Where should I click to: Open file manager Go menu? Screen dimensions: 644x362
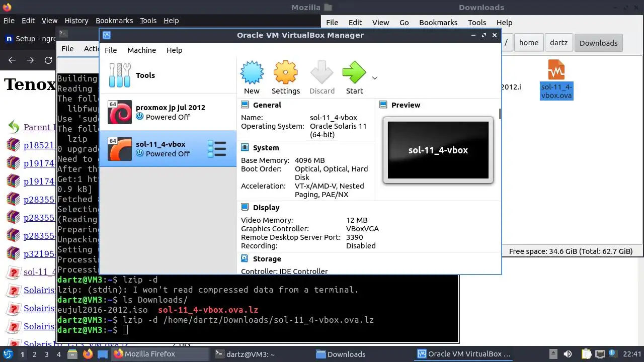[404, 22]
